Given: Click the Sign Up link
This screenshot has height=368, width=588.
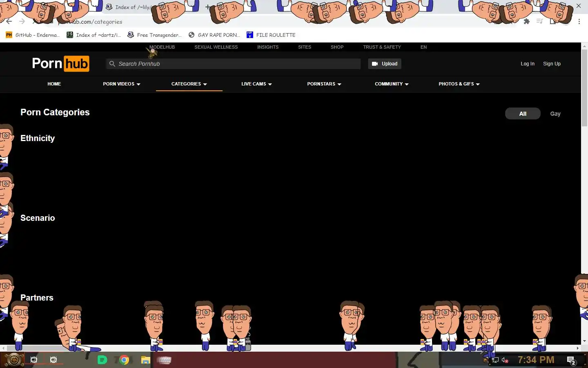Looking at the screenshot, I should click(x=552, y=64).
